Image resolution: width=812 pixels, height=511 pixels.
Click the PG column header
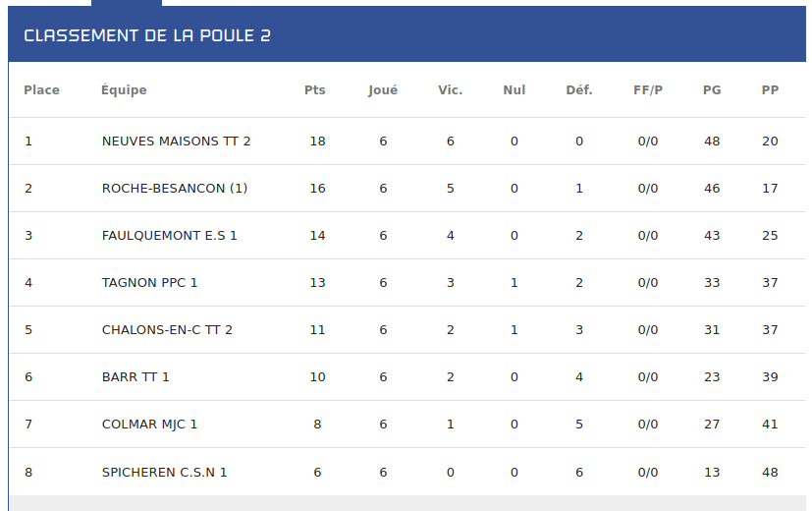712,90
